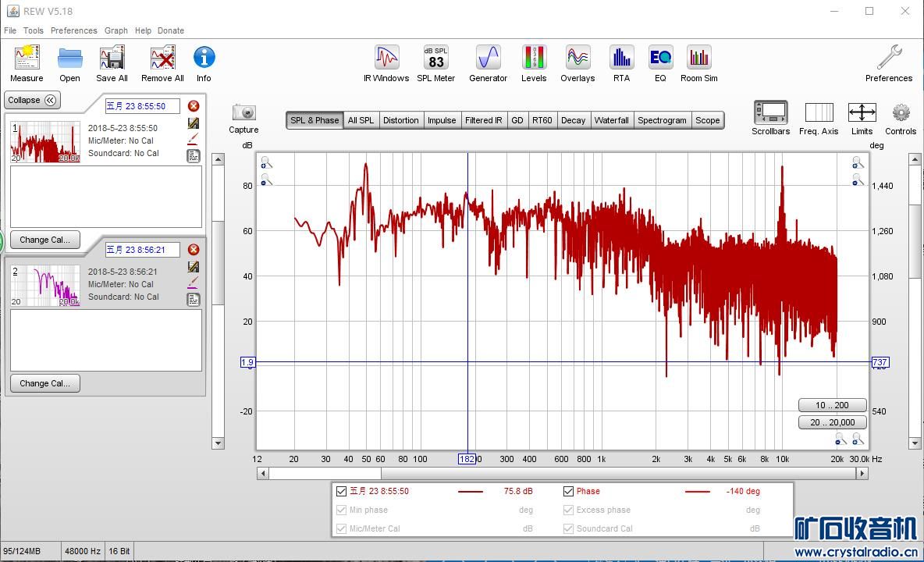Set frequency range to 20 .. 20,000
The width and height of the screenshot is (924, 562).
point(833,422)
